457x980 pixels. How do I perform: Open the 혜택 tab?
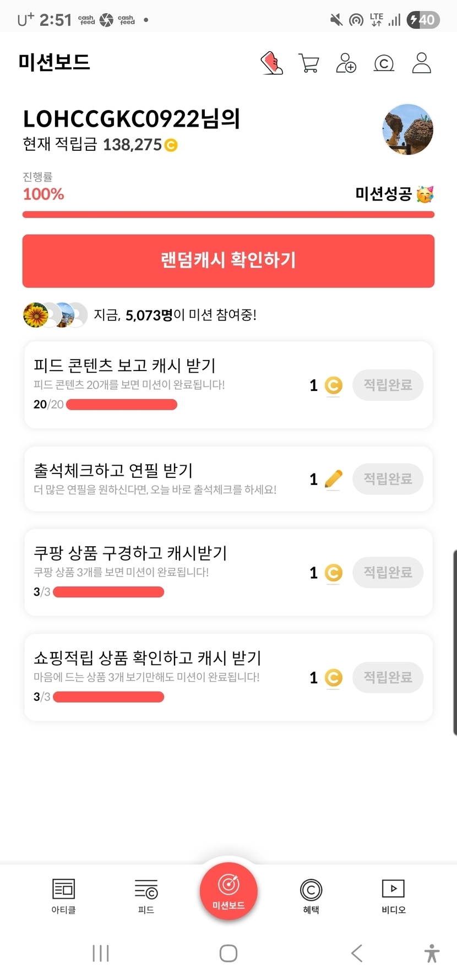(x=311, y=896)
